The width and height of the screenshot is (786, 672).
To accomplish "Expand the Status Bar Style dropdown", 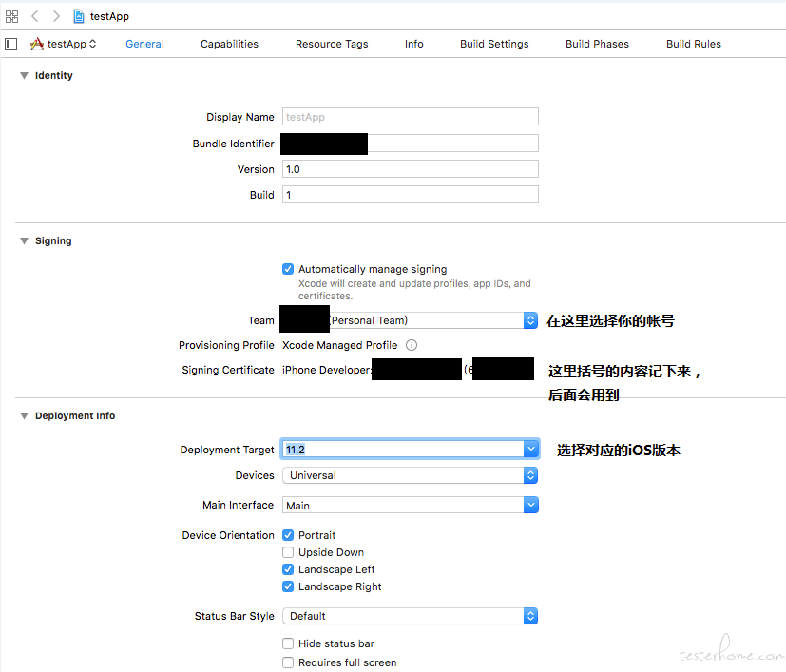I will point(530,616).
